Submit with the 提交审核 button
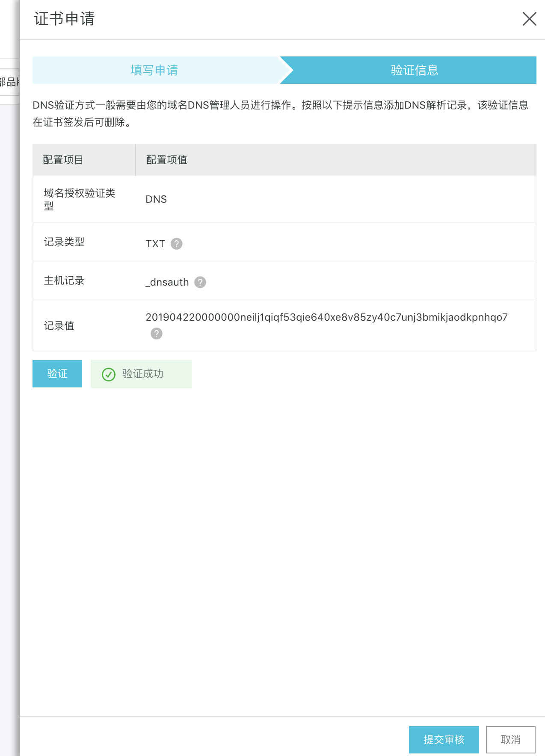Viewport: 545px width, 756px height. click(444, 739)
